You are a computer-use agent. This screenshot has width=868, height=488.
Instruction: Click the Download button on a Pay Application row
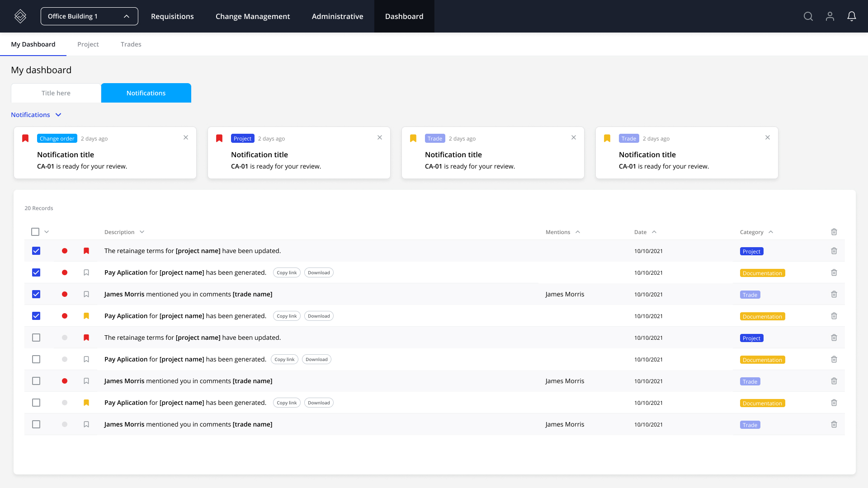coord(319,272)
